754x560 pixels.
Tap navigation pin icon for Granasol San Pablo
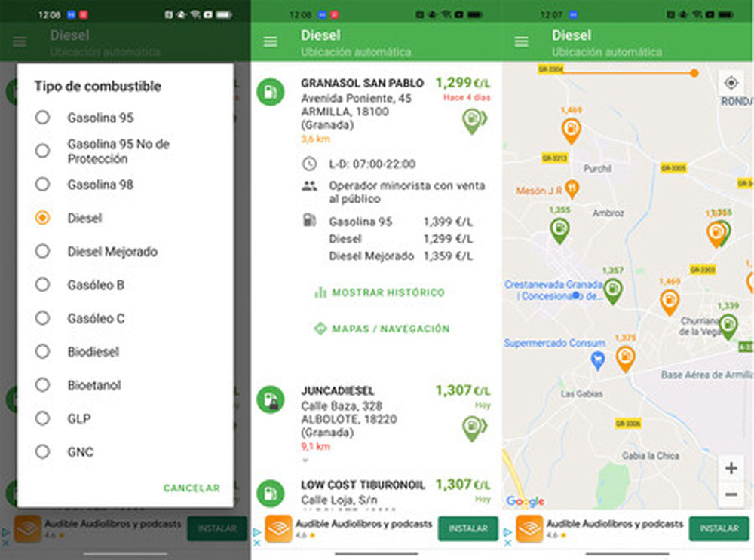pyautogui.click(x=474, y=121)
